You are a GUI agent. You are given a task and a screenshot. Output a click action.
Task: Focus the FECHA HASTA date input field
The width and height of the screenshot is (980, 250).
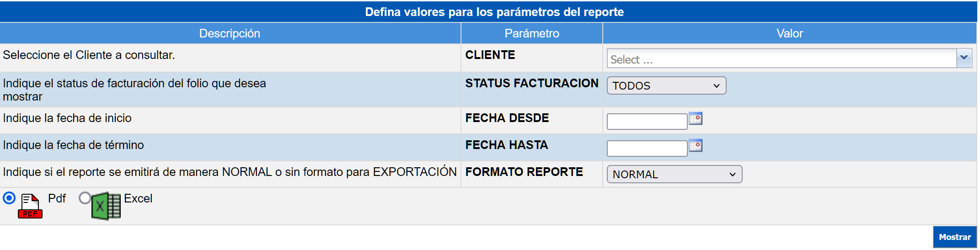647,149
